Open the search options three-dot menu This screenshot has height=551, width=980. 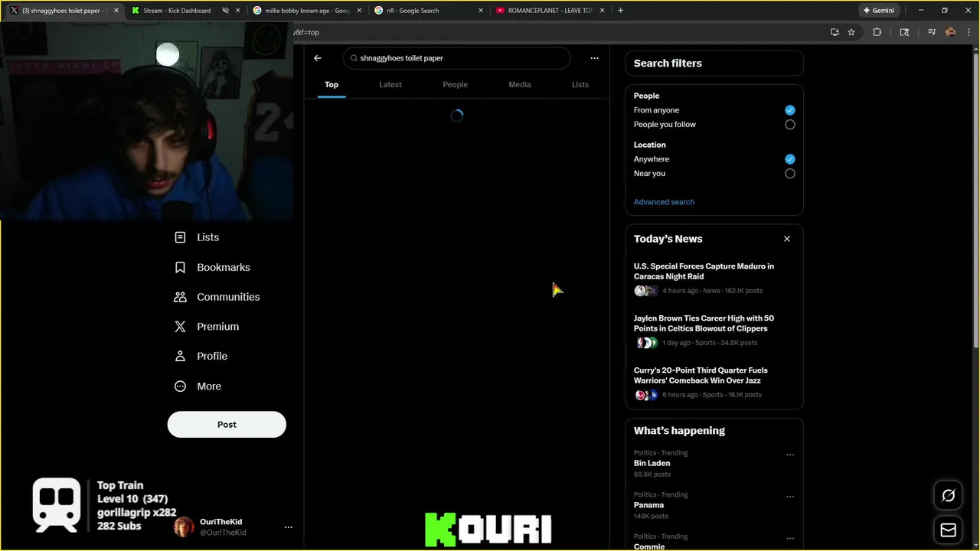[x=594, y=58]
